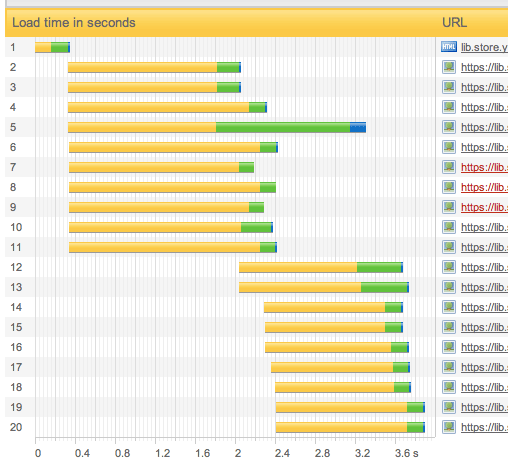The image size is (508, 462).
Task: Click the load bar for request 13
Action: pos(324,287)
